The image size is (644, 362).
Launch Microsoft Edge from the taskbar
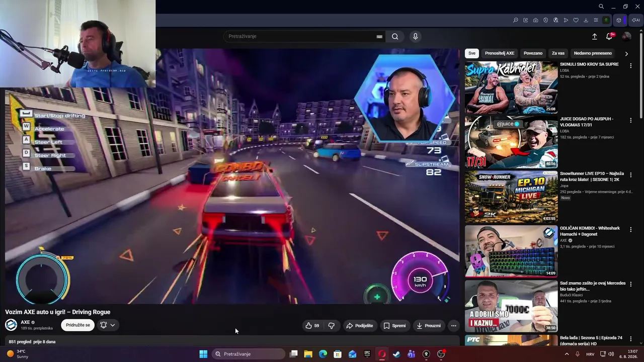pos(323,354)
